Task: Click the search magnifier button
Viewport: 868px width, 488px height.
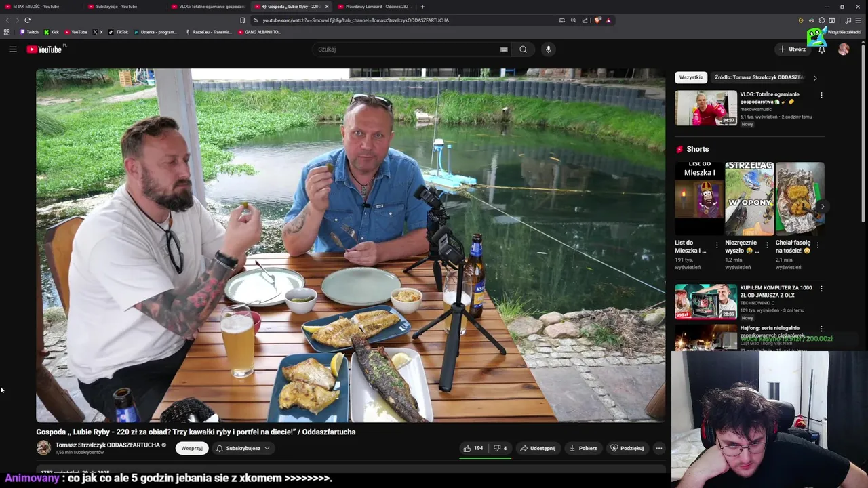Action: [523, 49]
